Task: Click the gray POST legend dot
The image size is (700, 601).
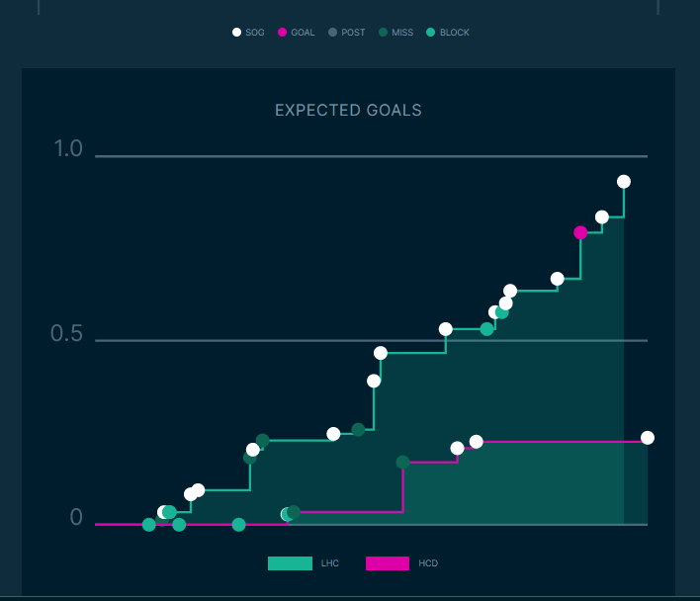Action: point(332,33)
